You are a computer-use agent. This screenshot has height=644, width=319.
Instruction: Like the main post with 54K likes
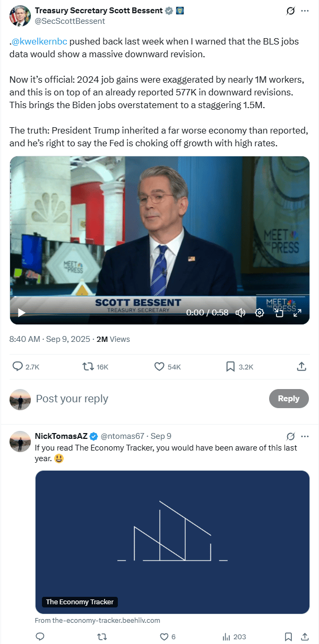(x=167, y=366)
